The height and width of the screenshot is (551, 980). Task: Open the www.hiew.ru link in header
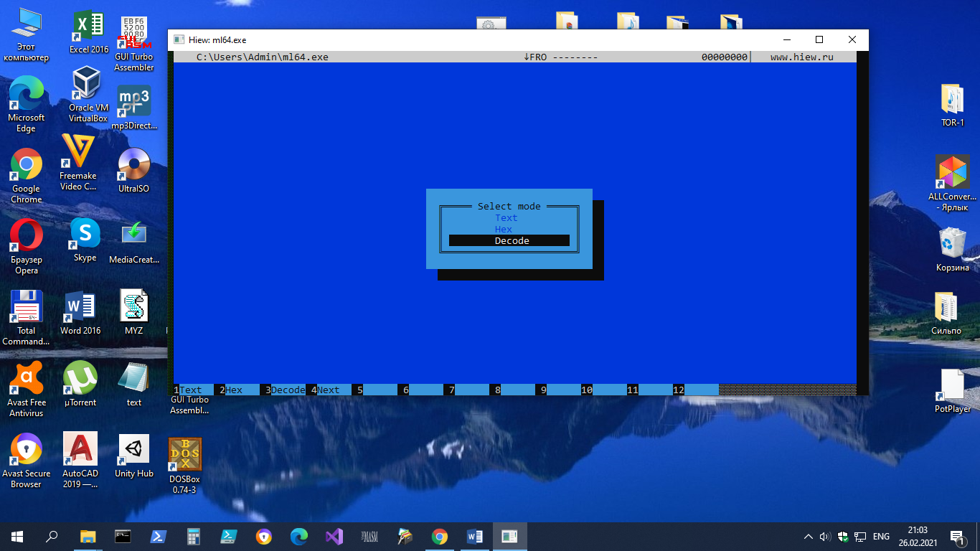click(x=801, y=57)
